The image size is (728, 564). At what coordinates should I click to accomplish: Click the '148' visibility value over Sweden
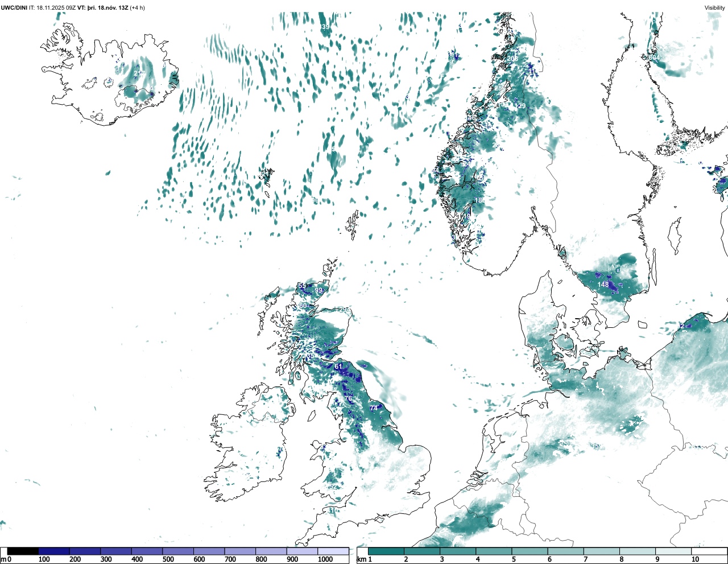[603, 284]
